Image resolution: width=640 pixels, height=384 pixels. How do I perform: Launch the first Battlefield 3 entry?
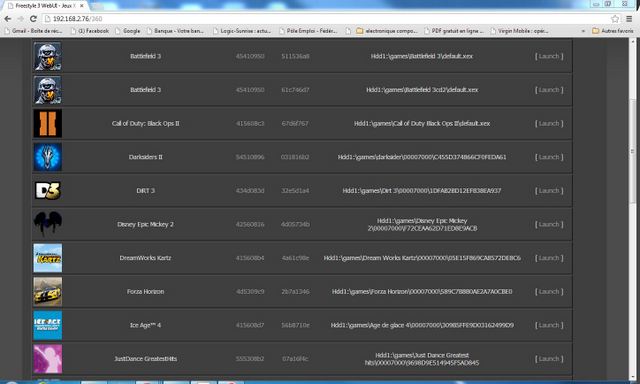(x=549, y=56)
